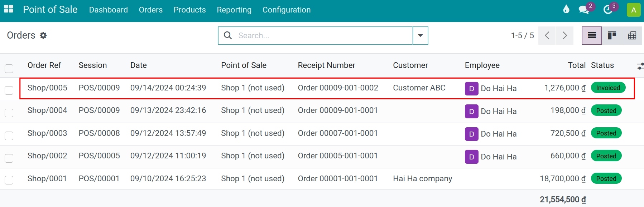Sort by Employee column header
The height and width of the screenshot is (207, 644).
(482, 65)
